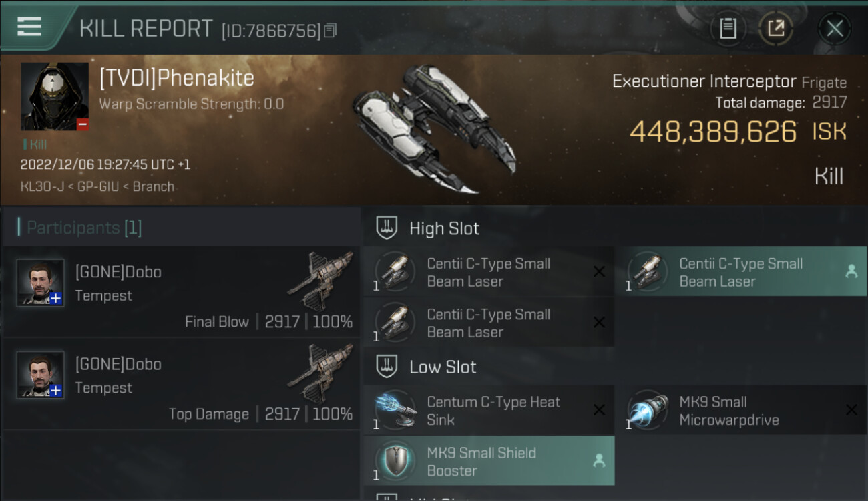Click the Low Slot shield icon
The height and width of the screenshot is (501, 868).
(x=387, y=366)
